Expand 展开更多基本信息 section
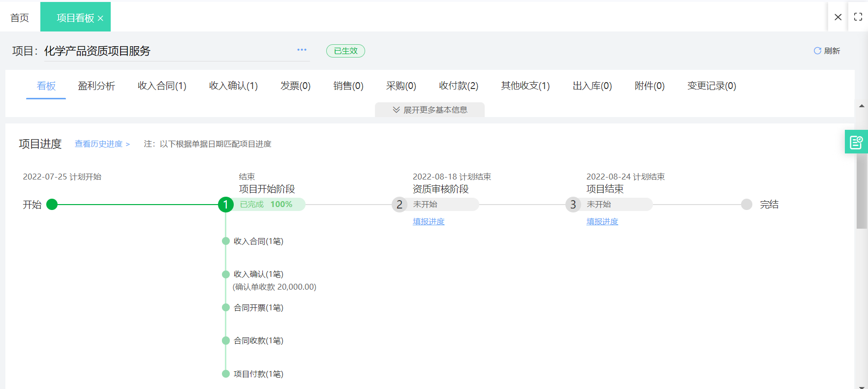Viewport: 868px width, 389px height. click(430, 110)
